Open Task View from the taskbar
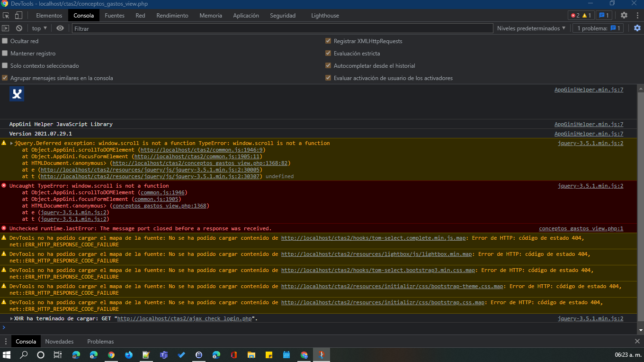Viewport: 644px width, 362px height. pyautogui.click(x=58, y=355)
